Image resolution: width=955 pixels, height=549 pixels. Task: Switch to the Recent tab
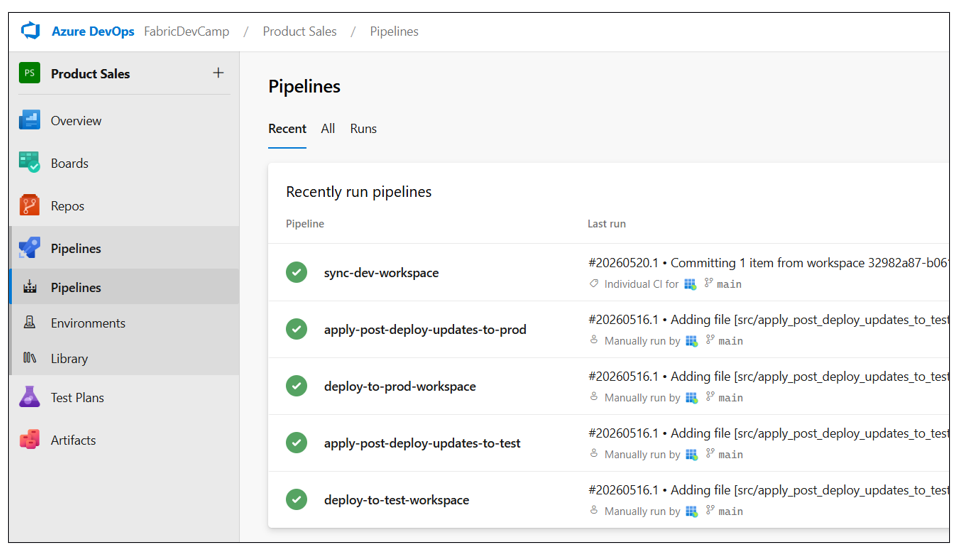point(287,129)
